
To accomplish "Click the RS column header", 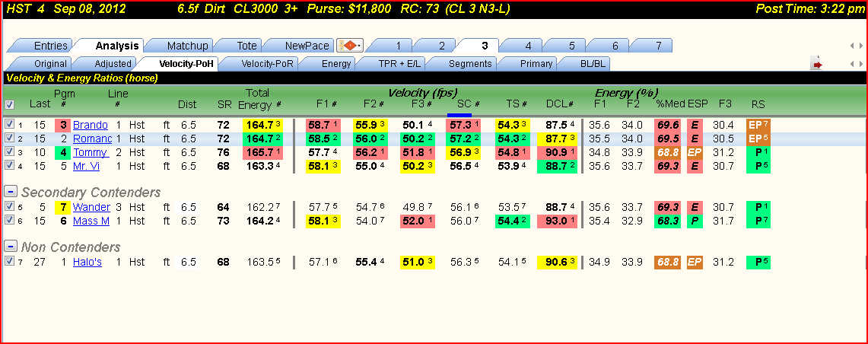I will (758, 104).
